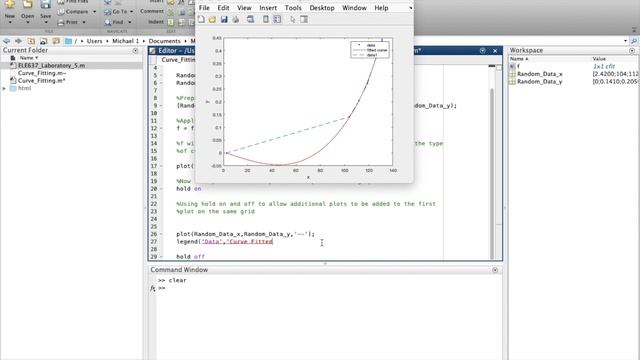
Task: Open the View menu in figure window
Action: click(x=244, y=8)
